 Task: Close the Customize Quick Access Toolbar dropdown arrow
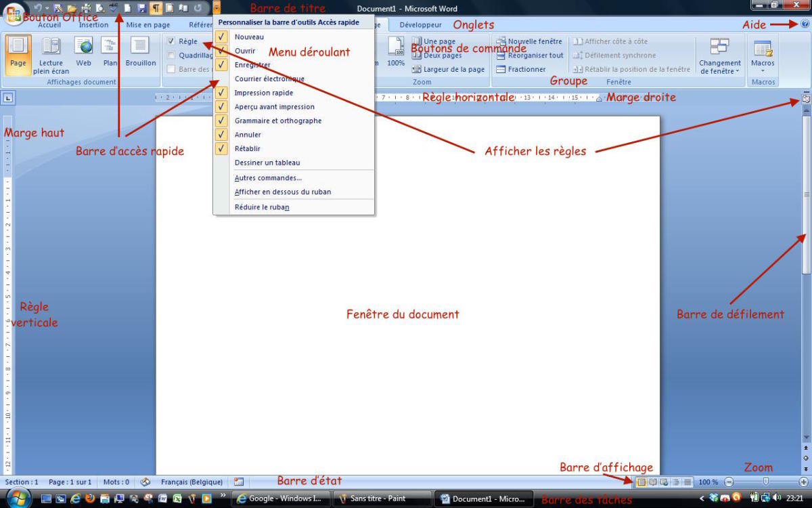(217, 8)
